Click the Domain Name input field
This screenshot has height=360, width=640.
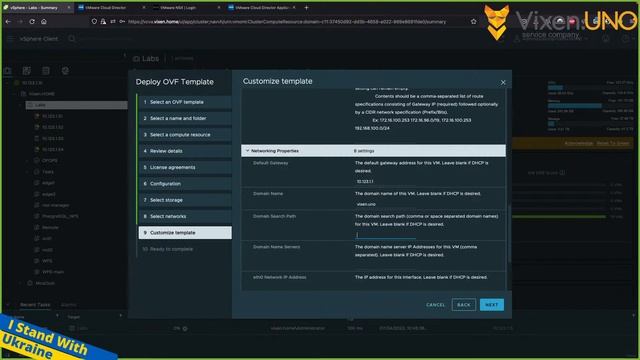(386, 204)
